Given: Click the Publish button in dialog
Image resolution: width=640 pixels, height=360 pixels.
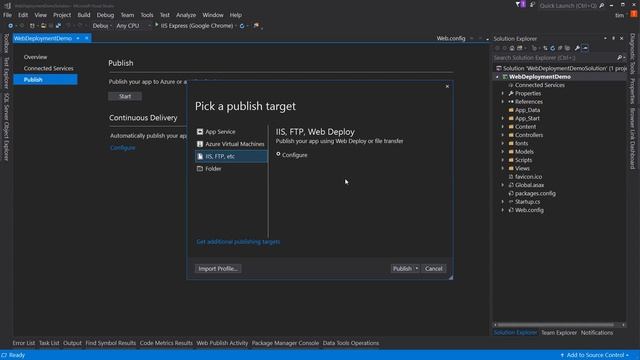Looking at the screenshot, I should [x=402, y=269].
